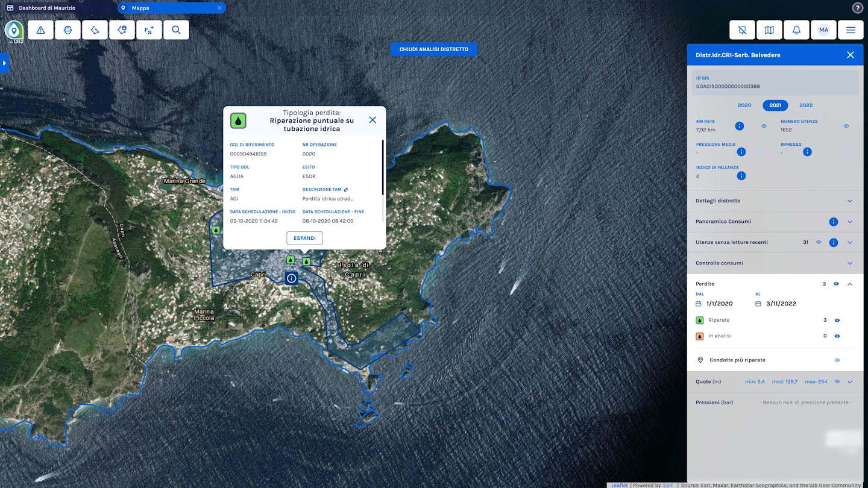
Task: Click the crossed-out screen icon
Action: (x=742, y=30)
